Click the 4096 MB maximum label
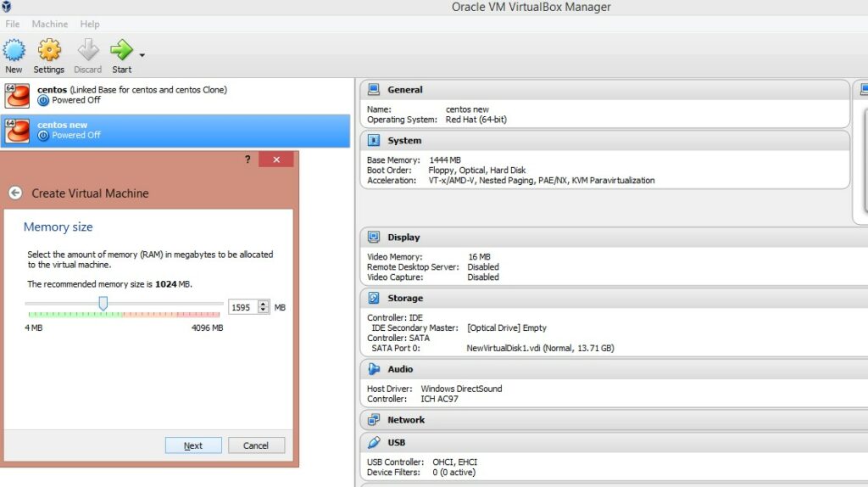Screen dimensions: 868x487 [207, 328]
